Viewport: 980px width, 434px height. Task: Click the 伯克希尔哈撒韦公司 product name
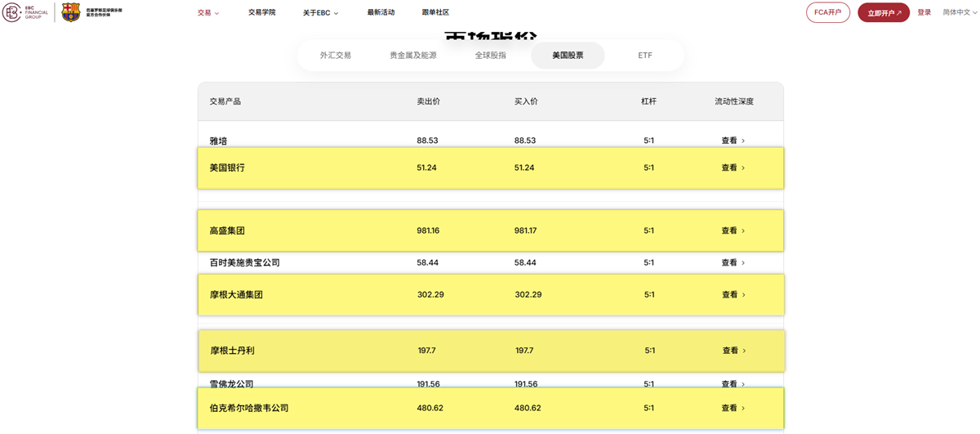(249, 408)
